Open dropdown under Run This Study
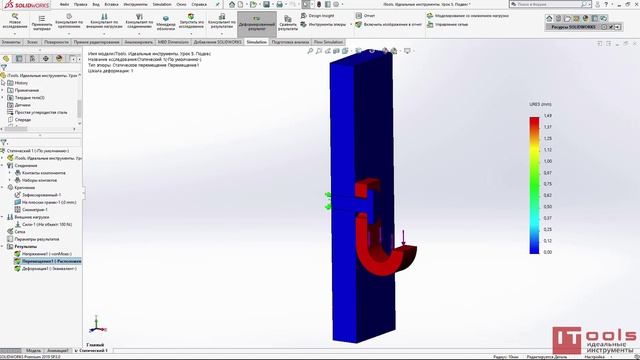Screen dimensions: 640x360 click(191, 33)
